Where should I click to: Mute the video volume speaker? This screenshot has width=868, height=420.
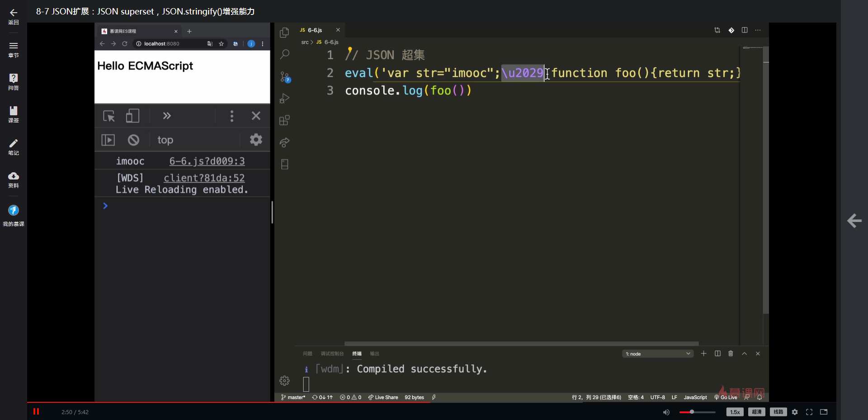coord(666,412)
